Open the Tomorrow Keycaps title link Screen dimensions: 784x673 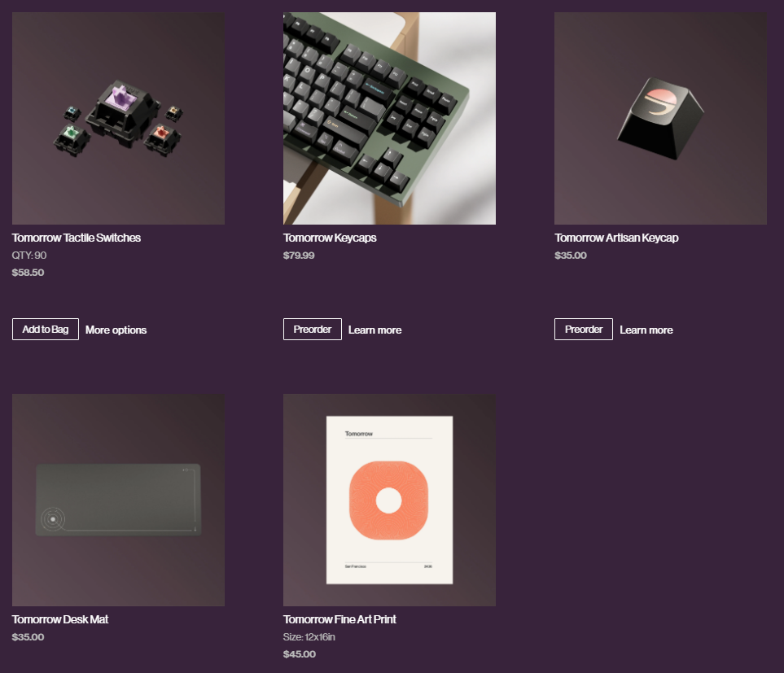click(x=330, y=238)
